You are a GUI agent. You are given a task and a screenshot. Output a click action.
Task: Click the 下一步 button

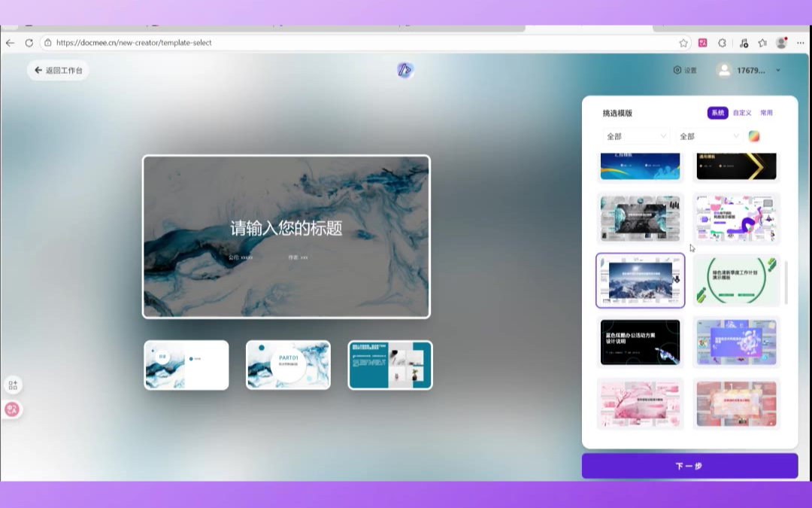[x=689, y=466]
